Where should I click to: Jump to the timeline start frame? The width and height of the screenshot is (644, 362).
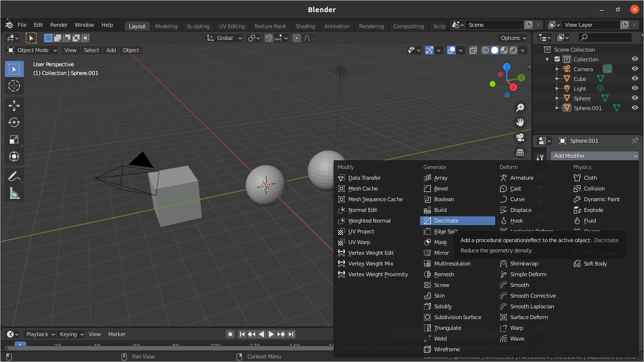point(242,334)
